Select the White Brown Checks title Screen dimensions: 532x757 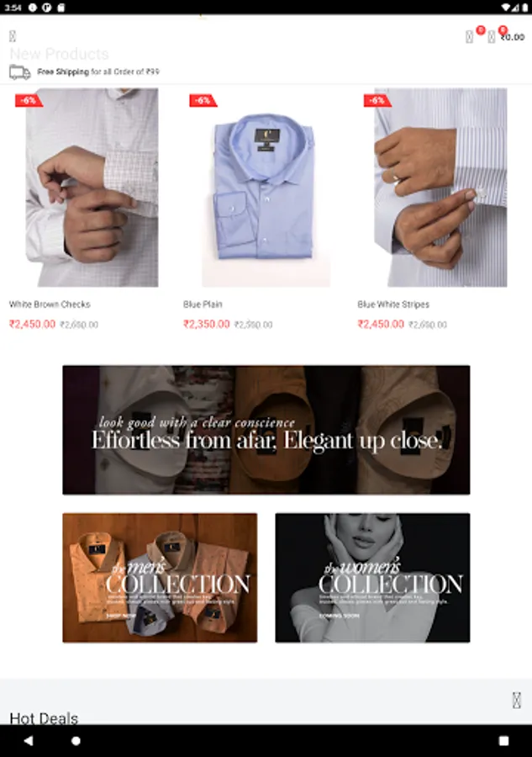(x=50, y=304)
